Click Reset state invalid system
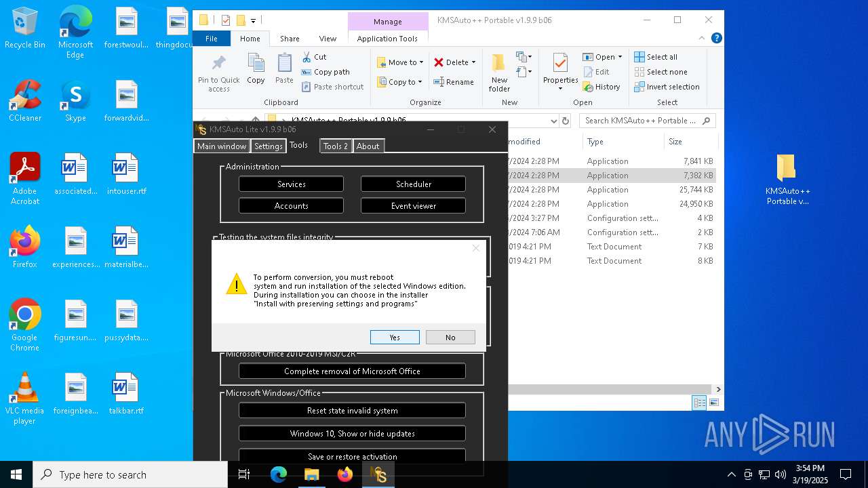 click(352, 411)
